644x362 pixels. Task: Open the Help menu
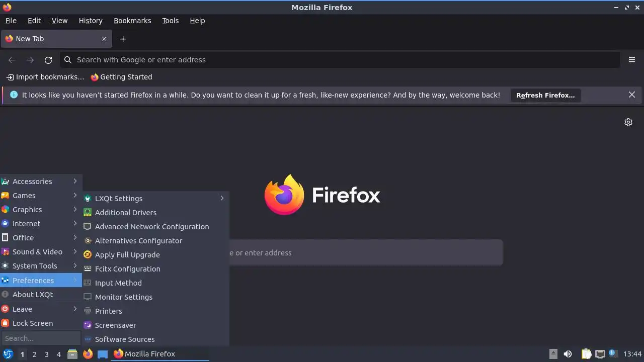(197, 21)
